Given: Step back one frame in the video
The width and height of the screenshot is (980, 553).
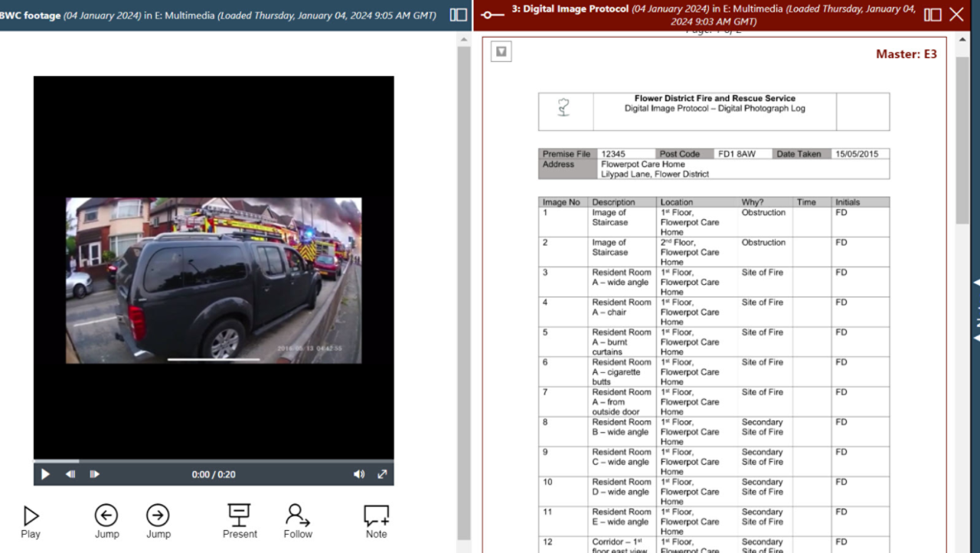Looking at the screenshot, I should coord(70,474).
